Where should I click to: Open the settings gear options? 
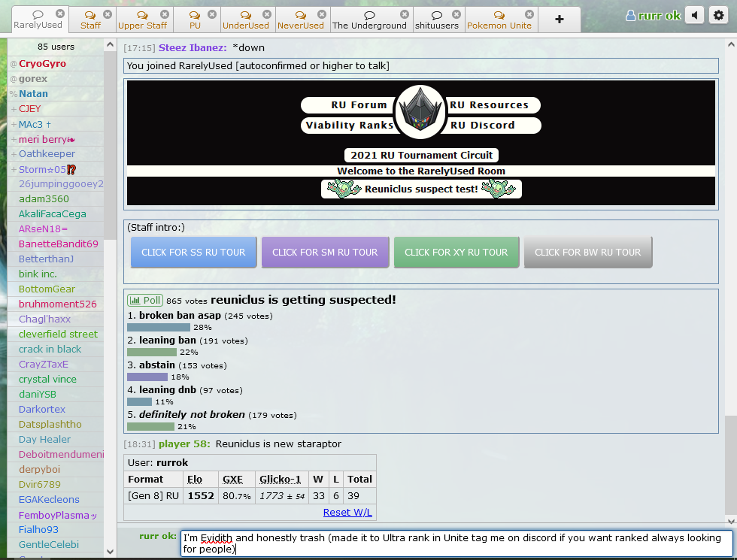719,16
